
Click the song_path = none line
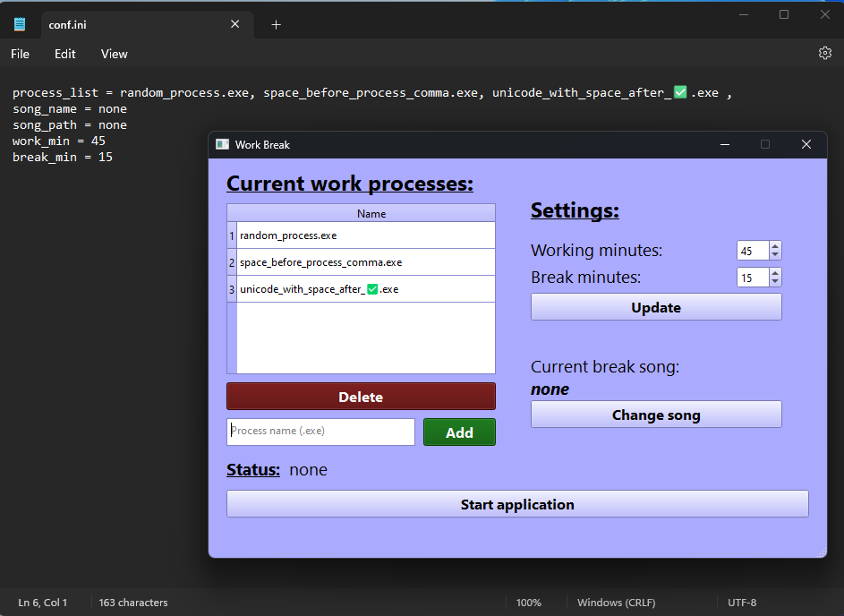70,125
